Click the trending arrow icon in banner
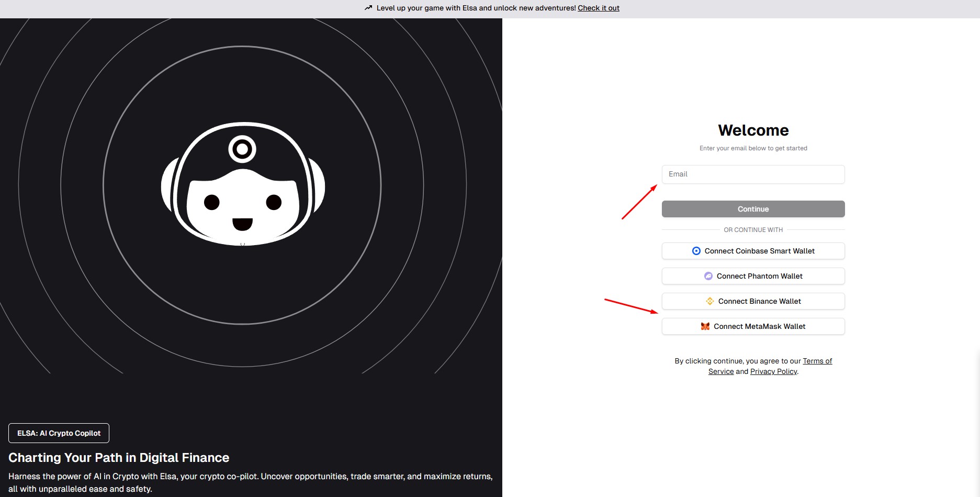The image size is (980, 497). coord(368,8)
